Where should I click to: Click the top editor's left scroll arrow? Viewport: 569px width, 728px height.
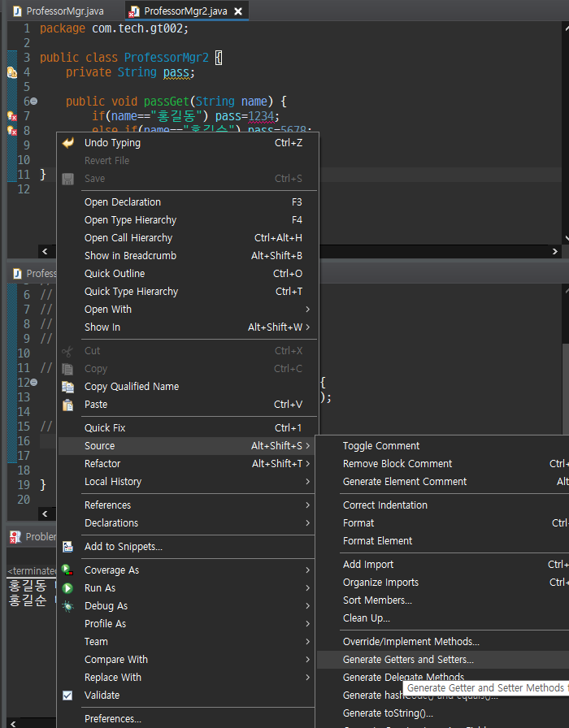click(x=45, y=252)
